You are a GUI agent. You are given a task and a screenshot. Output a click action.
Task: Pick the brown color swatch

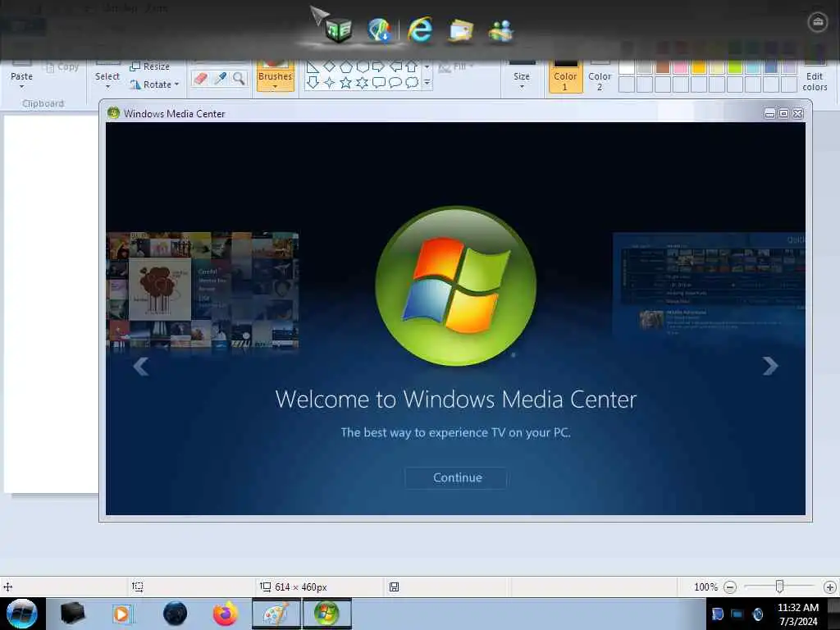pyautogui.click(x=663, y=67)
